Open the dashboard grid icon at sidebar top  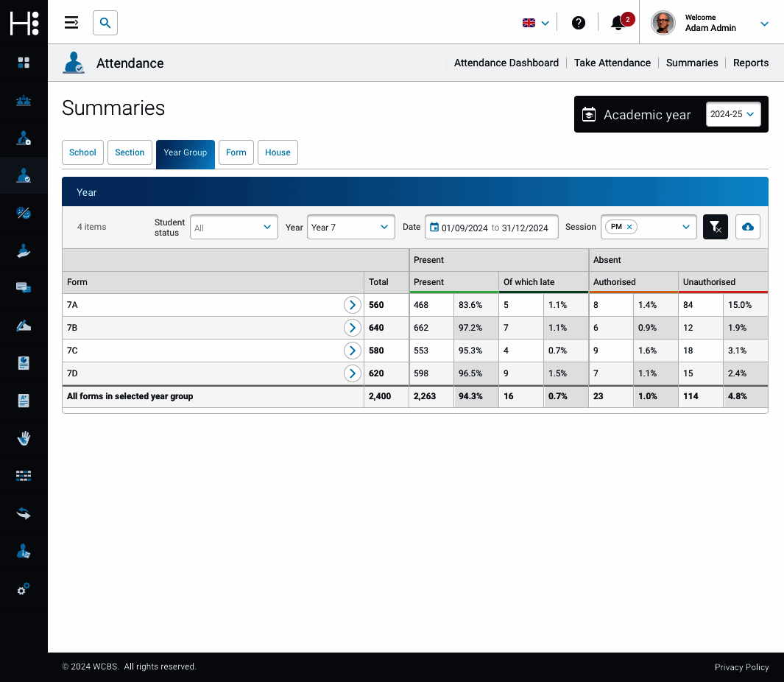coord(24,63)
